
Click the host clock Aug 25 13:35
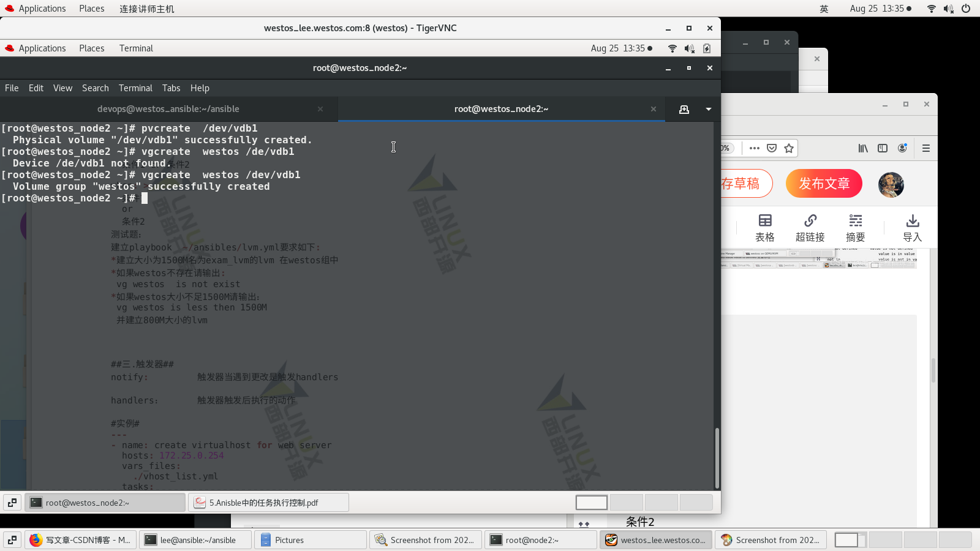(881, 9)
